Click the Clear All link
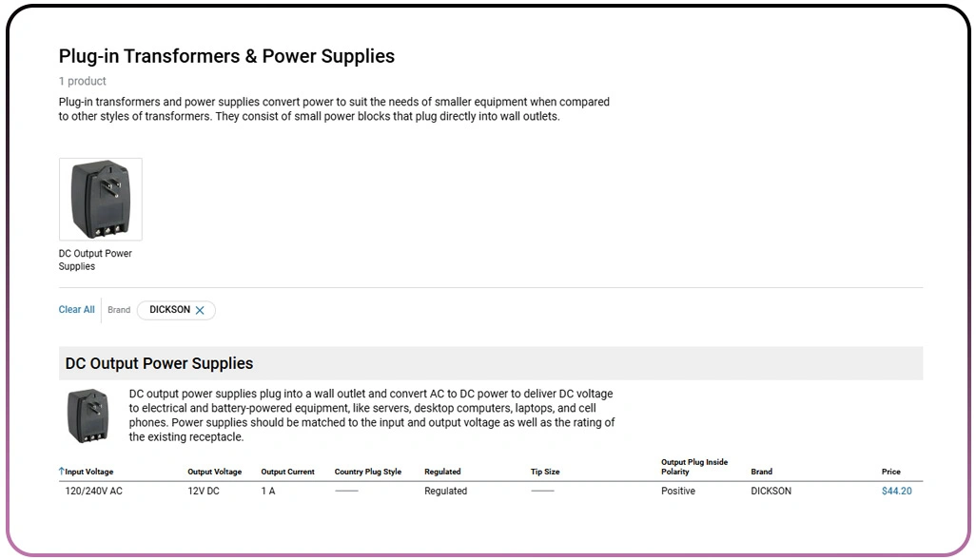976x560 pixels. 76,310
